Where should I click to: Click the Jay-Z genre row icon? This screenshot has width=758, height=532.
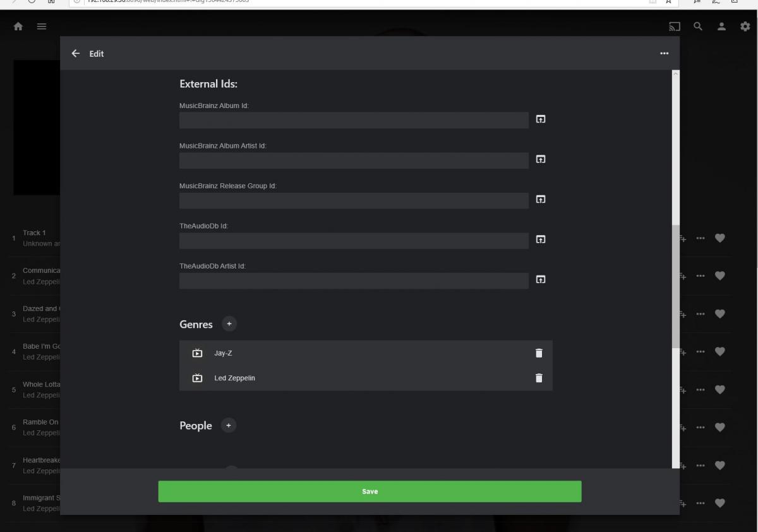[197, 353]
